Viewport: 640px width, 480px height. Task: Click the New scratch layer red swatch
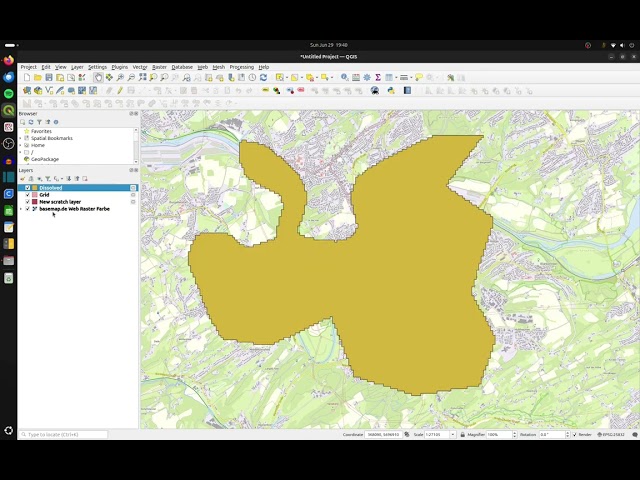35,202
